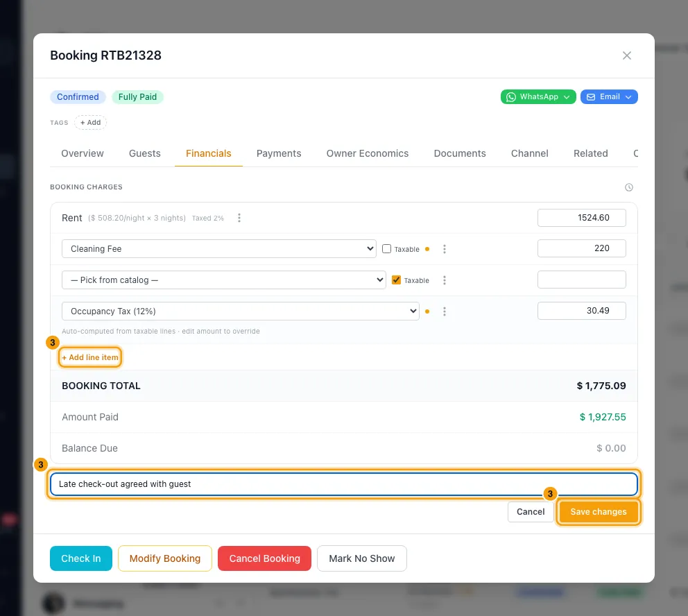Select the Financials tab

point(209,153)
